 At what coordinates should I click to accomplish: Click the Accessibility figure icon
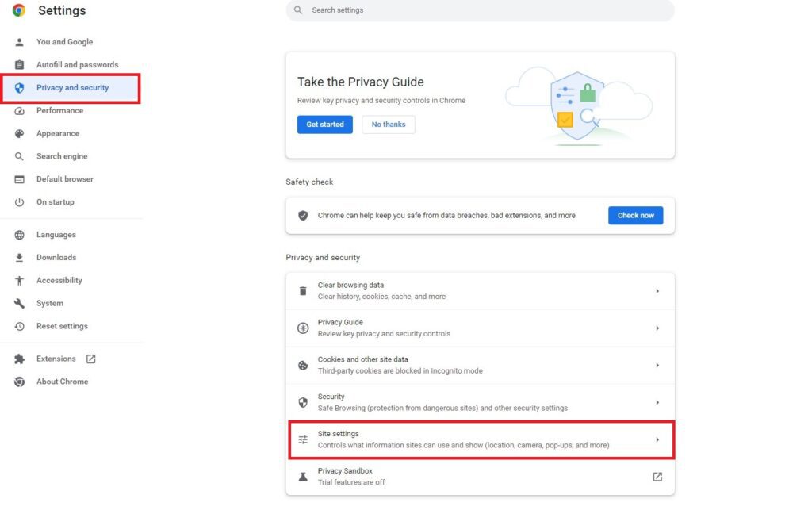(x=19, y=280)
